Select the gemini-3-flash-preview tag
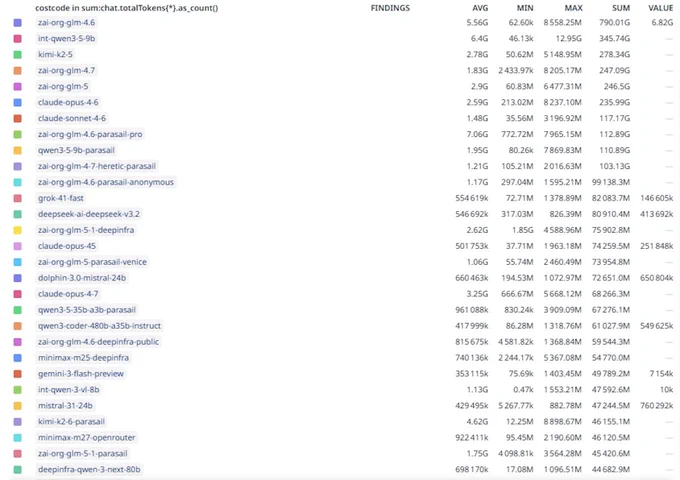Image resolution: width=680 pixels, height=480 pixels. [x=81, y=374]
